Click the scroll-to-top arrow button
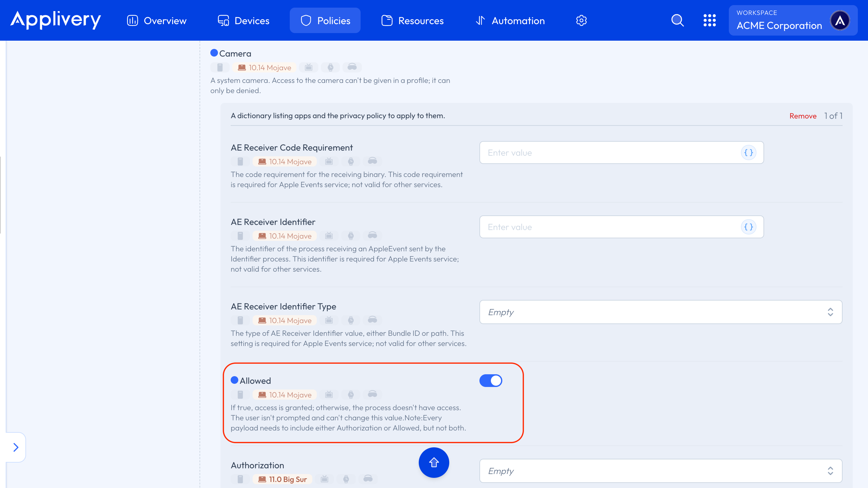 (x=434, y=462)
